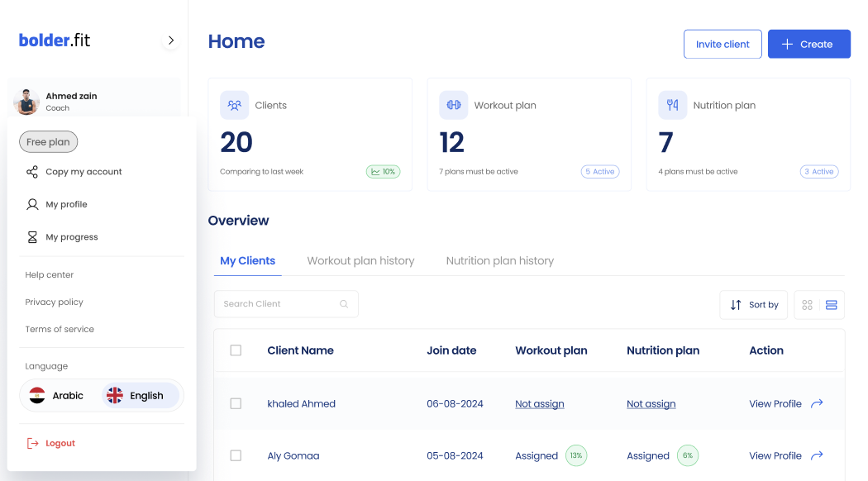Open the Sort by dropdown

[x=754, y=305]
